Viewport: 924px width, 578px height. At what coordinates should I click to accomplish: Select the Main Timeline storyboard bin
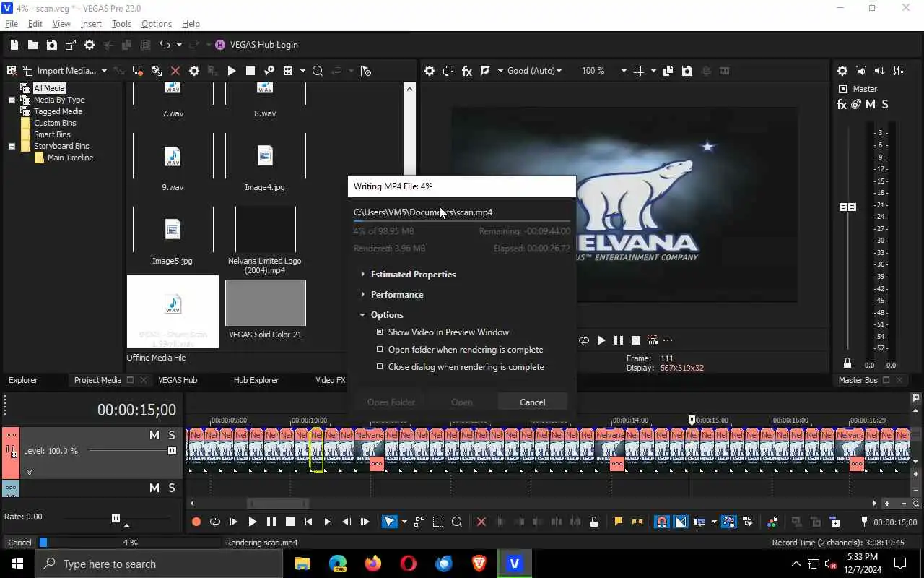point(70,158)
